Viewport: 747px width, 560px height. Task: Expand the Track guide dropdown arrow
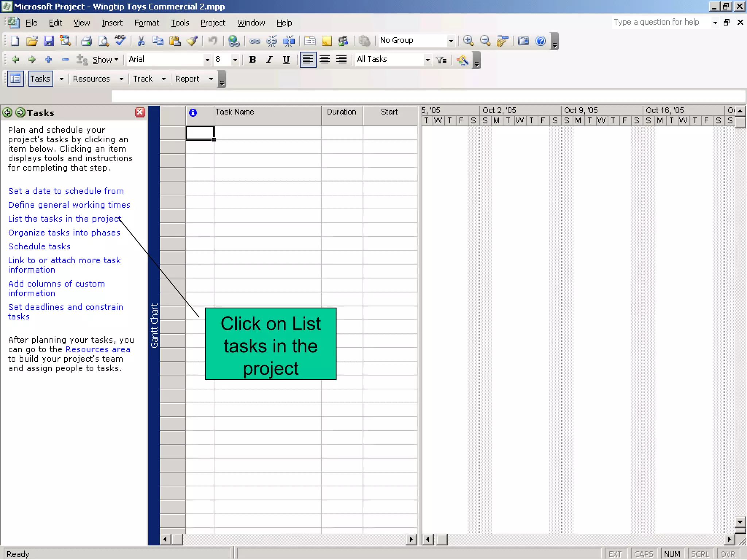163,79
